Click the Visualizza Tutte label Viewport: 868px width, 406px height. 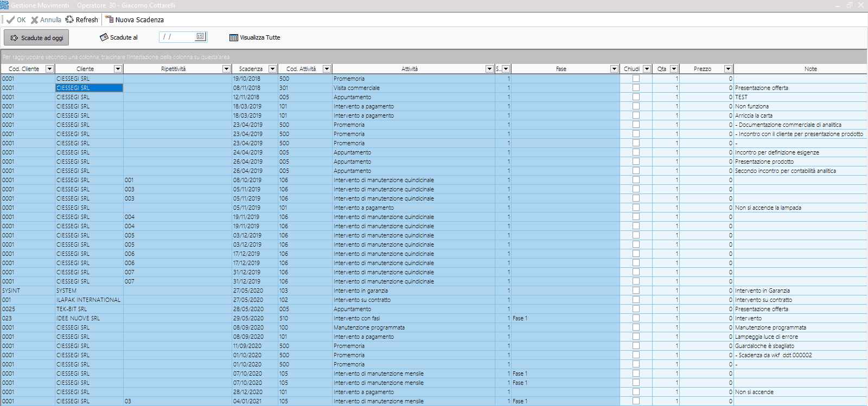pos(260,37)
